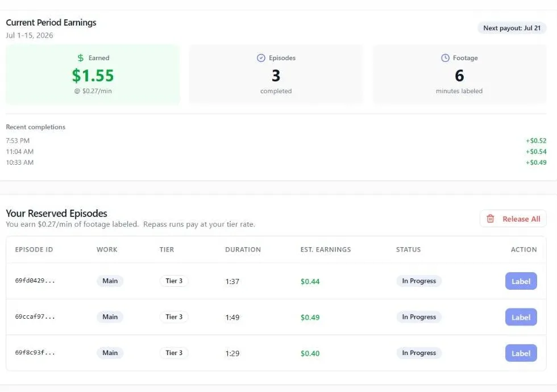Viewport: 557px width, 392px height.
Task: Click the DURATION column header
Action: 243,249
